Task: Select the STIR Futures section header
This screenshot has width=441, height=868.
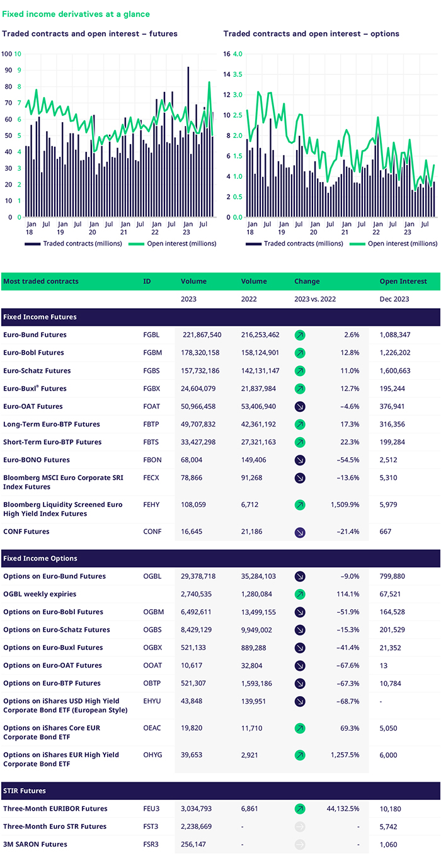Action: [25, 791]
